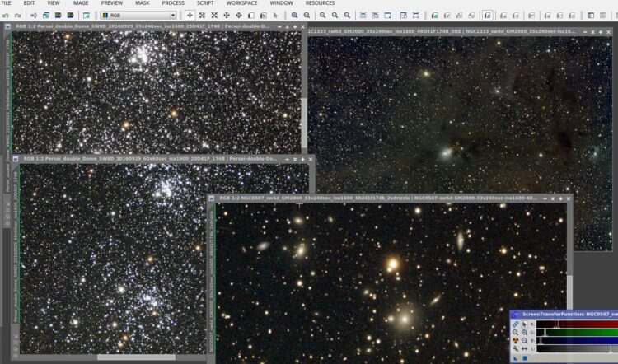
Task: Click the blue square Apply icon in ScreenTransferFunction
Action: [525, 358]
